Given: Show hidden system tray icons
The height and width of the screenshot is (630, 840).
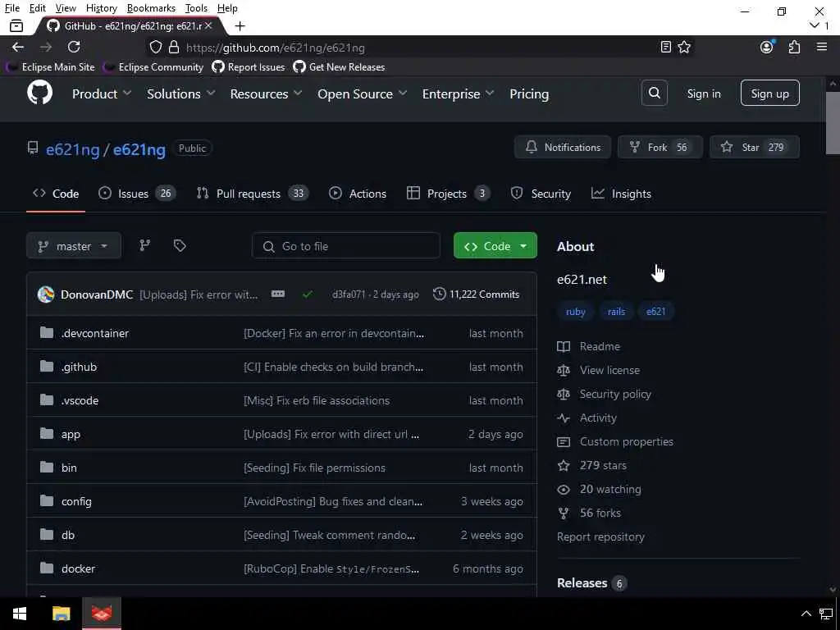Looking at the screenshot, I should pyautogui.click(x=806, y=614).
